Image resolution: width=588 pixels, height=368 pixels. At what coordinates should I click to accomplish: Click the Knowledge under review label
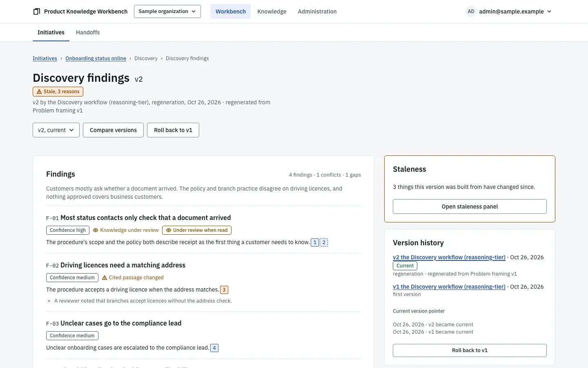tap(129, 230)
